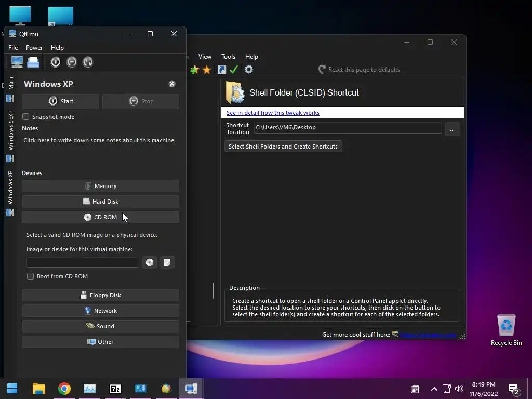This screenshot has height=399, width=532.
Task: Open QtEmu's Help menu
Action: pyautogui.click(x=57, y=47)
